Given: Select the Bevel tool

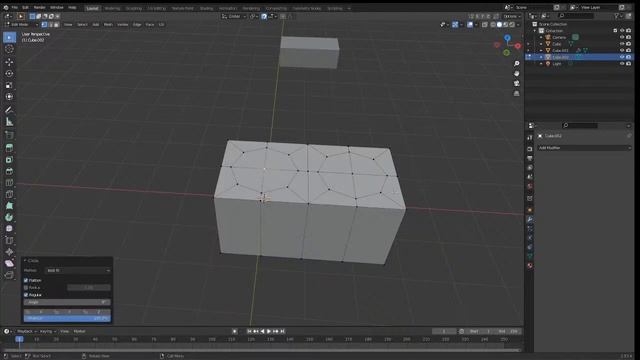Looking at the screenshot, I should click(9, 171).
